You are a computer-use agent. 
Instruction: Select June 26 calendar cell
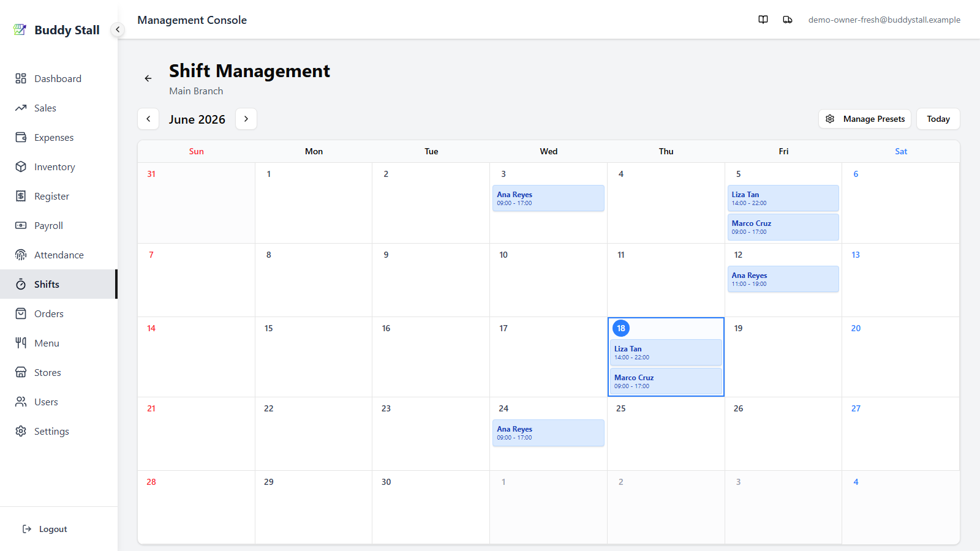pyautogui.click(x=783, y=433)
